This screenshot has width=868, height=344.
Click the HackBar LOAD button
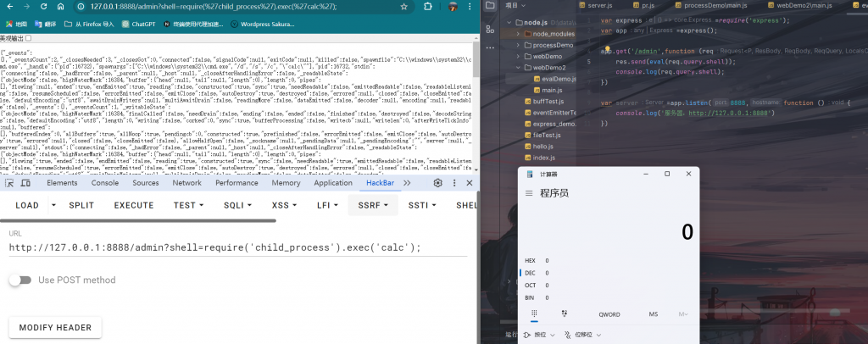pyautogui.click(x=27, y=205)
